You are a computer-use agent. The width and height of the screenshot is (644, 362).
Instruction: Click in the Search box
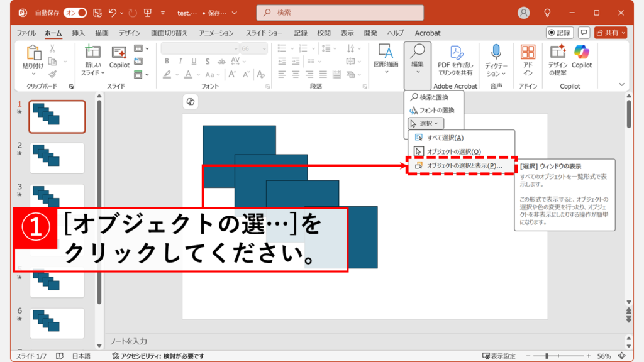tap(340, 13)
